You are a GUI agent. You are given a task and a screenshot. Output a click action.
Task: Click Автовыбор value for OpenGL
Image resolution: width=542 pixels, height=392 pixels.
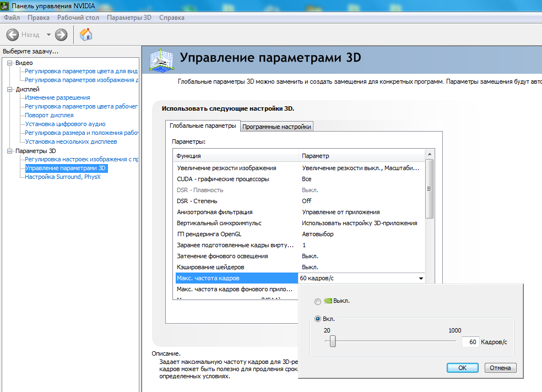coord(318,234)
